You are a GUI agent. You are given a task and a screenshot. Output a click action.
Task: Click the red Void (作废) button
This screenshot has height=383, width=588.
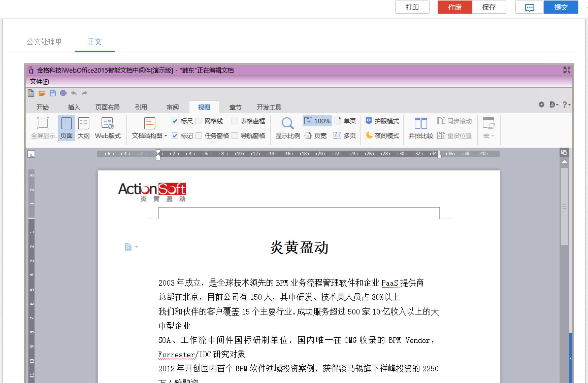click(455, 7)
